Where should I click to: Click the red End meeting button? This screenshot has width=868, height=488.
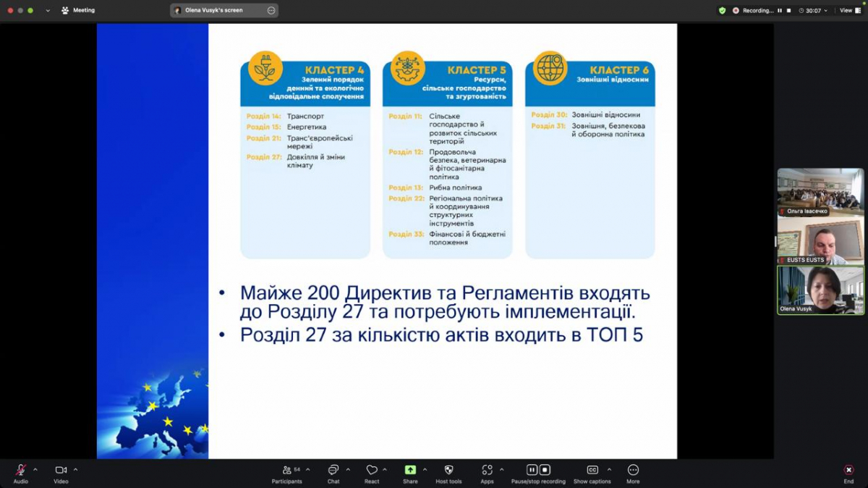pos(848,471)
